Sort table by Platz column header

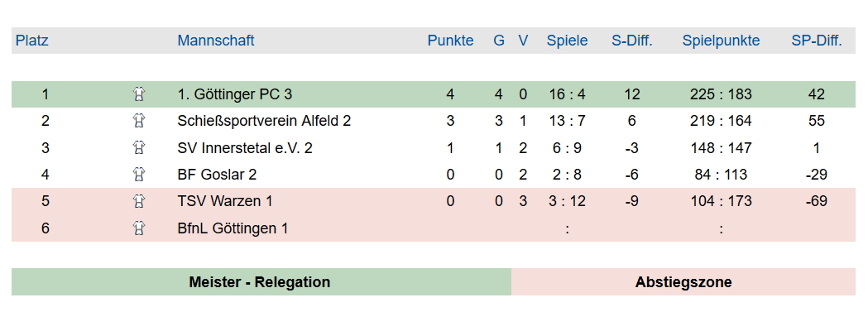[x=32, y=41]
